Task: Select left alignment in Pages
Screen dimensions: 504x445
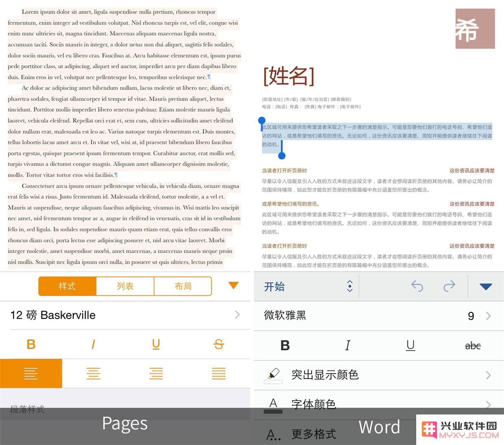Action: point(31,373)
